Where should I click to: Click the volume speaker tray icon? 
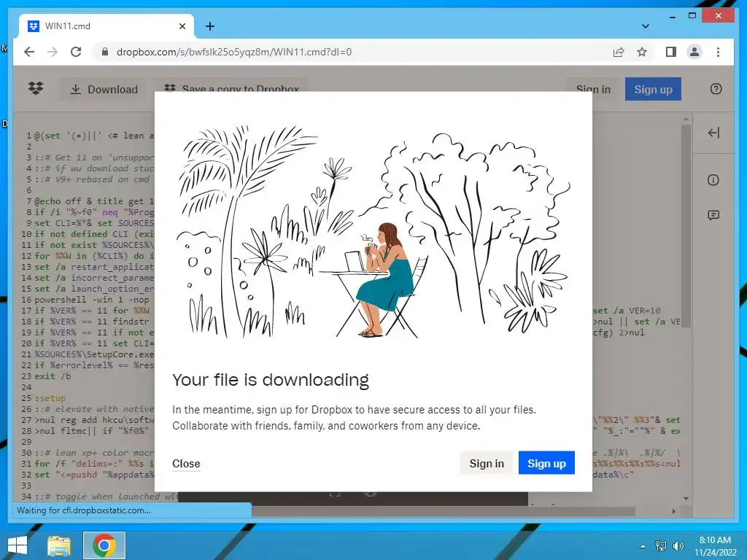click(x=678, y=545)
